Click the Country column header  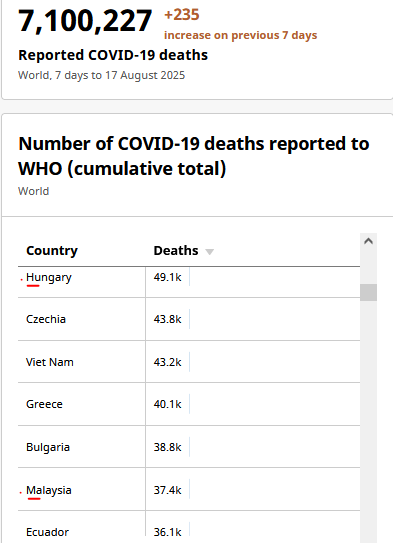[52, 250]
